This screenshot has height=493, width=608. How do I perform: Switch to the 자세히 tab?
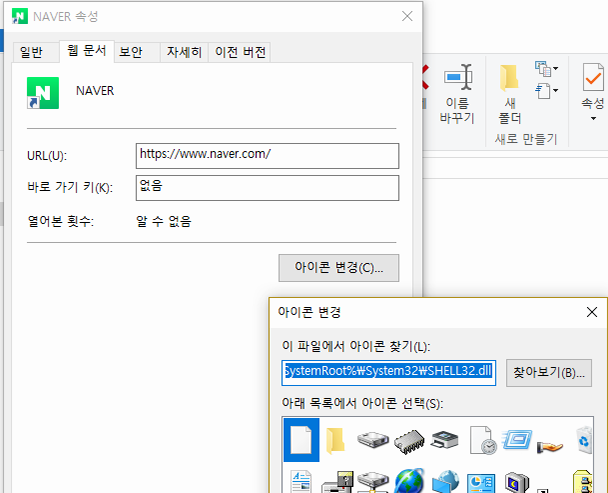pyautogui.click(x=184, y=52)
